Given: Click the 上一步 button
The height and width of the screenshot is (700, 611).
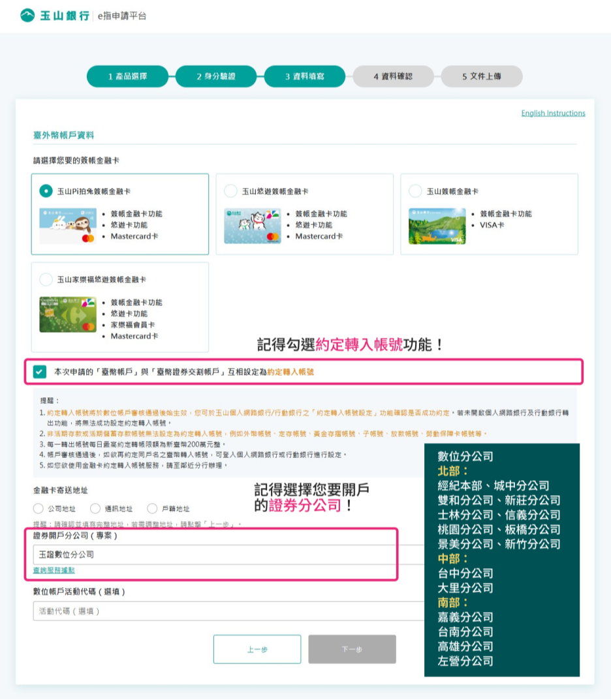Looking at the screenshot, I should 257,649.
